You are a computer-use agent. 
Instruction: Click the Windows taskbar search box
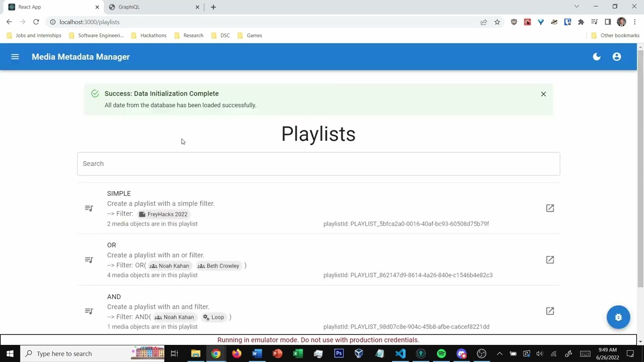click(92, 353)
